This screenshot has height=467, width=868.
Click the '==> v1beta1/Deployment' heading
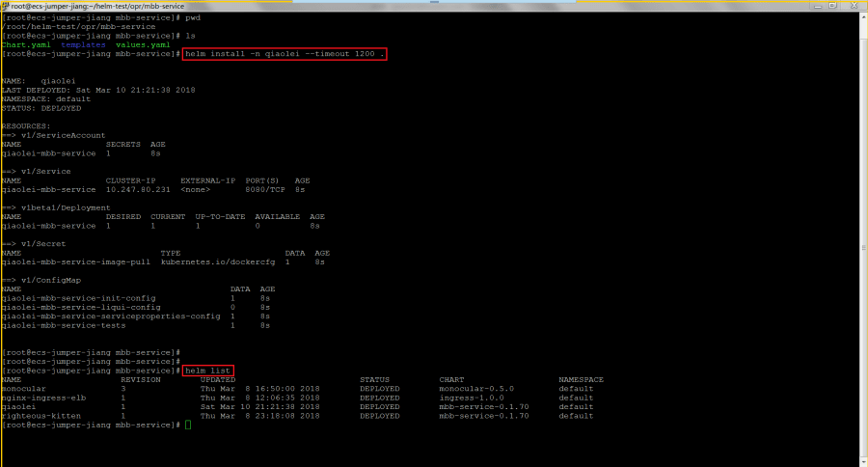click(x=56, y=207)
